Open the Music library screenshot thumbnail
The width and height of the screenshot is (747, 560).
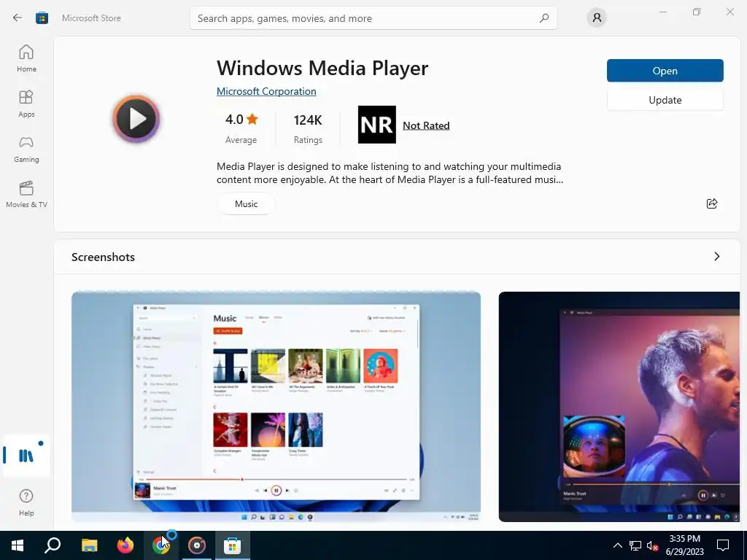[276, 407]
